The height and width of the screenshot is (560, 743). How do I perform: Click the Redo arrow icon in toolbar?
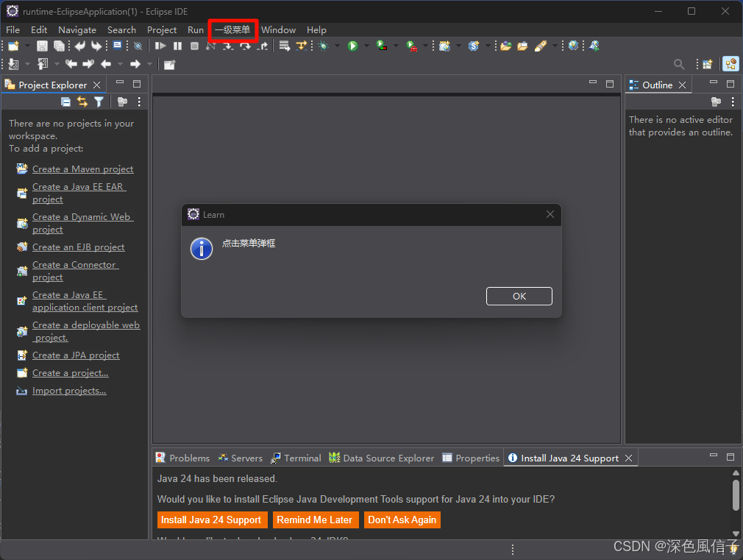[x=96, y=46]
